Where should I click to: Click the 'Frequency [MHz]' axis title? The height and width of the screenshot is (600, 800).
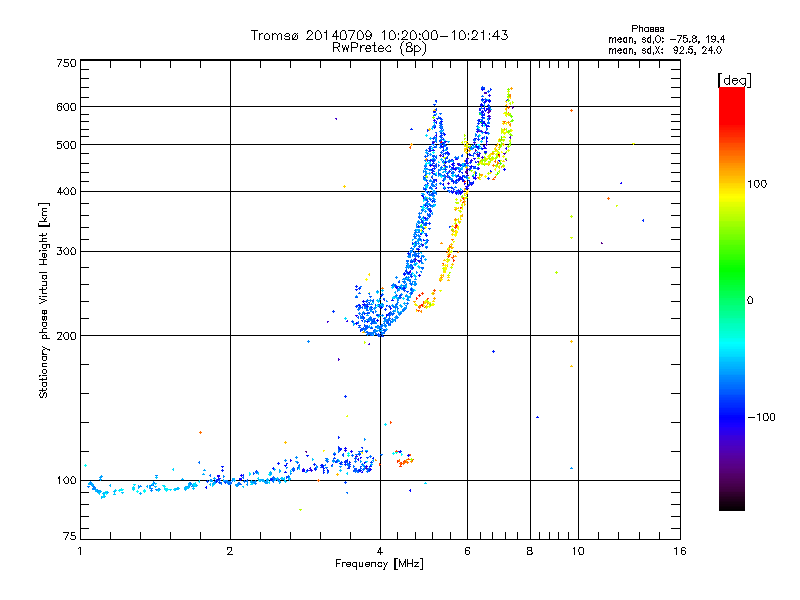(x=379, y=564)
